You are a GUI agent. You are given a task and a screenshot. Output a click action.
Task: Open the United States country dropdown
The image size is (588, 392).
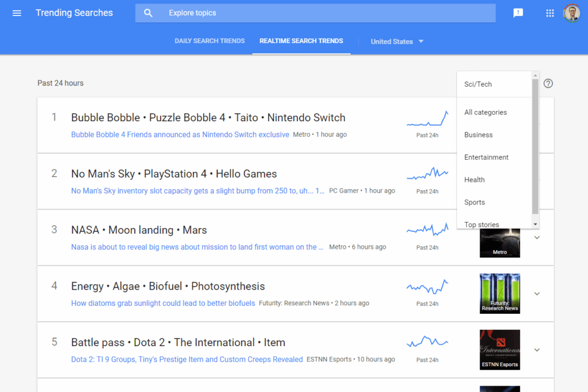click(x=397, y=41)
